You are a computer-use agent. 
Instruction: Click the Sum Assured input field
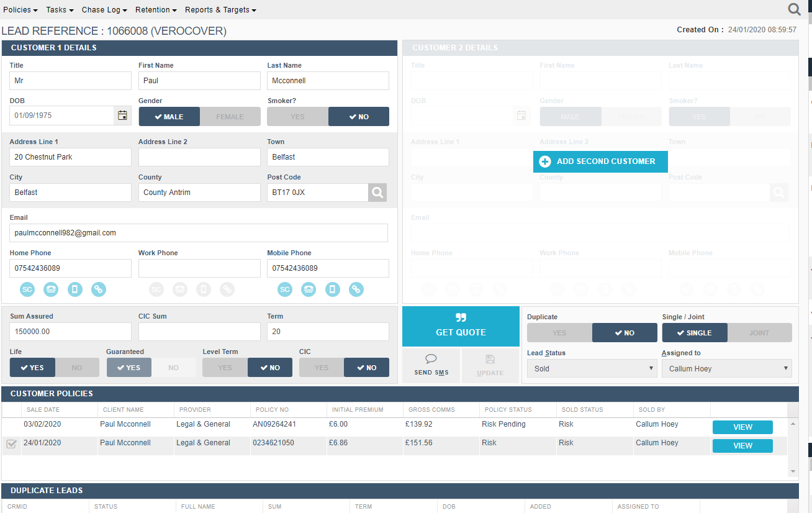(70, 332)
